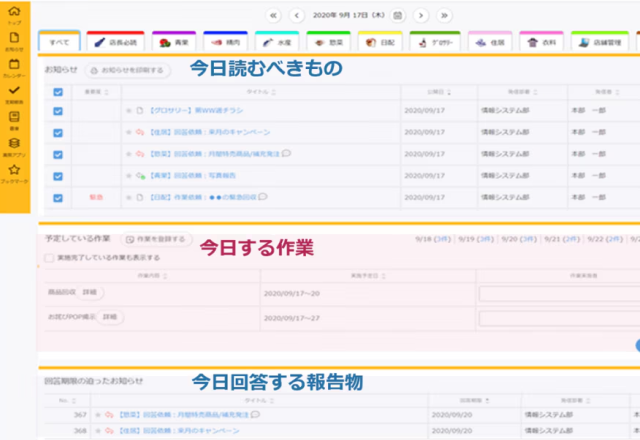Switch to the すべて tab
This screenshot has width=640, height=440.
tap(59, 43)
